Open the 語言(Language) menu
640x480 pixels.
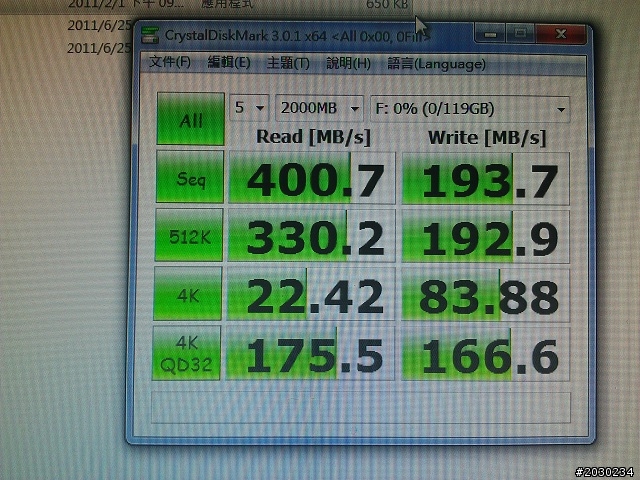[436, 64]
